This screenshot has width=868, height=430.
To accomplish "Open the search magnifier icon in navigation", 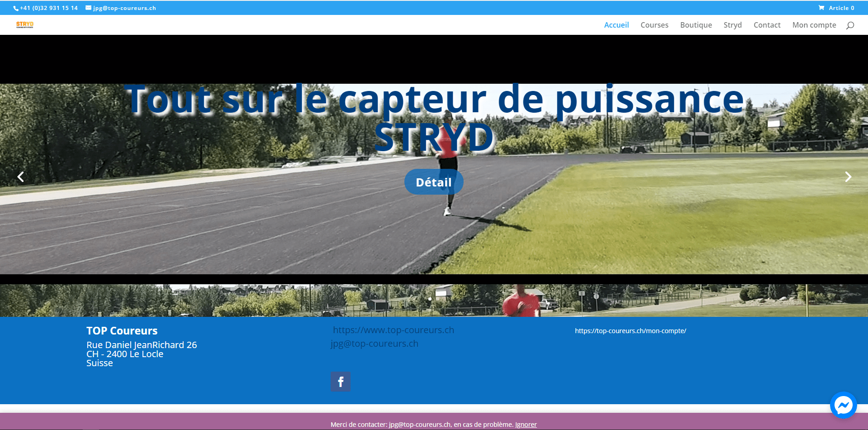I will [x=850, y=25].
